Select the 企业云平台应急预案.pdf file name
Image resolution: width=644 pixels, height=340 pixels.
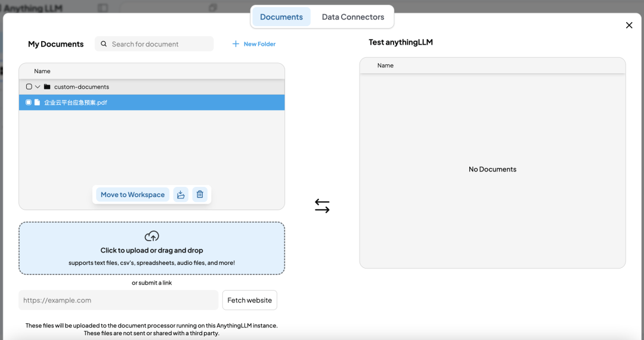pyautogui.click(x=76, y=102)
